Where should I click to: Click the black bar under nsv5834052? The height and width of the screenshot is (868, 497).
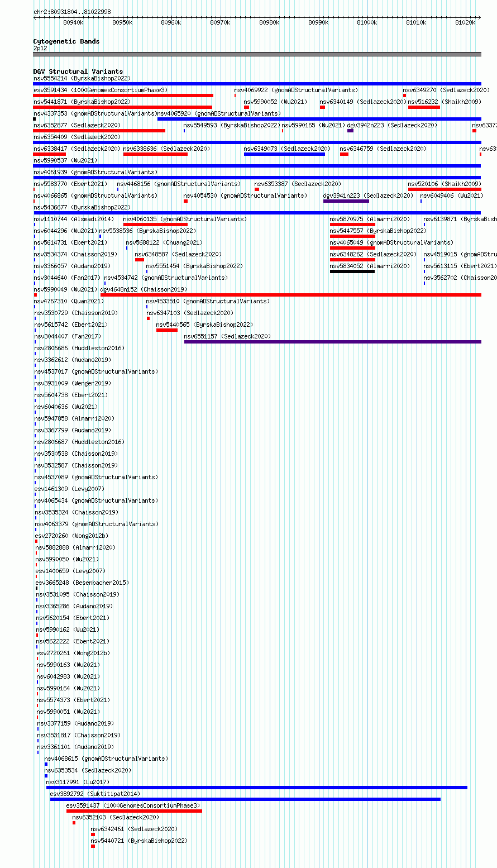pyautogui.click(x=352, y=271)
